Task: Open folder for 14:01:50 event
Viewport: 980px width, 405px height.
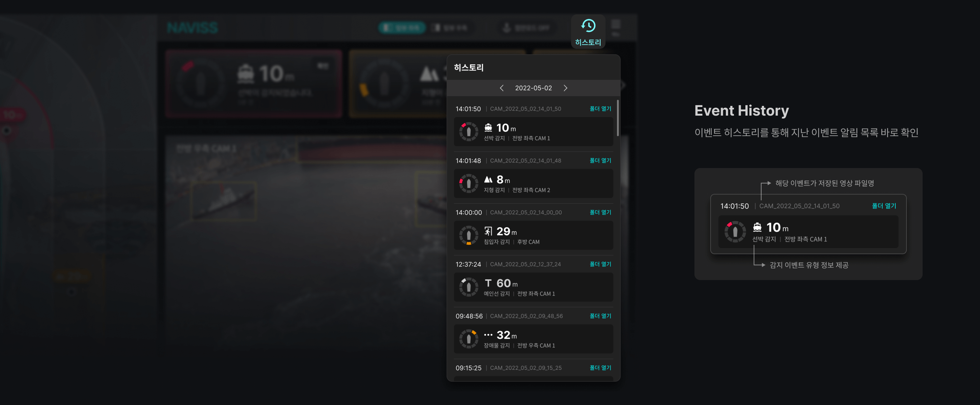Action: (x=600, y=109)
